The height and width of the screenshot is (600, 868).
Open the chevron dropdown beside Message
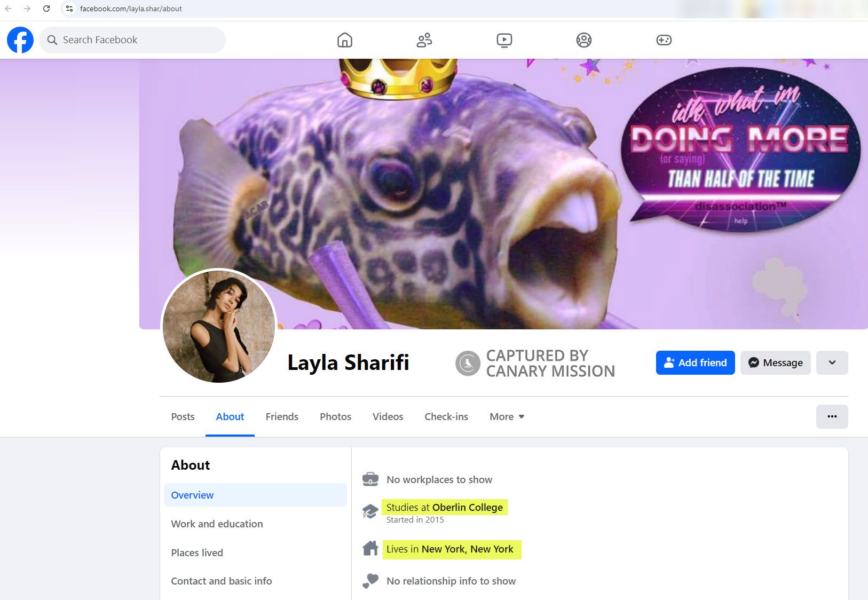pos(832,362)
